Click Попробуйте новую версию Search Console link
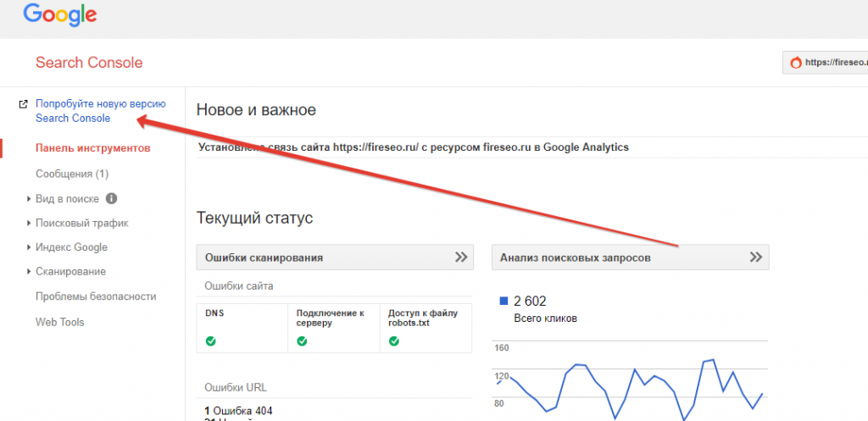The image size is (868, 421). coord(100,111)
